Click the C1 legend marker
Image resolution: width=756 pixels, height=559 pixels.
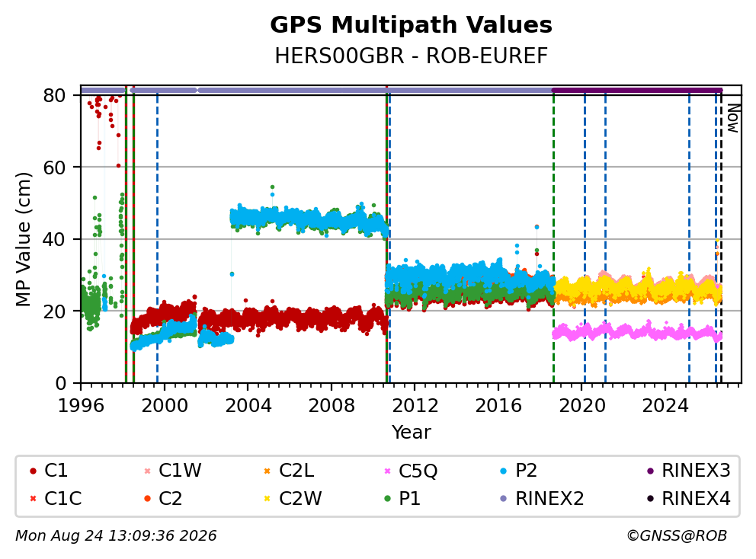[x=33, y=471]
